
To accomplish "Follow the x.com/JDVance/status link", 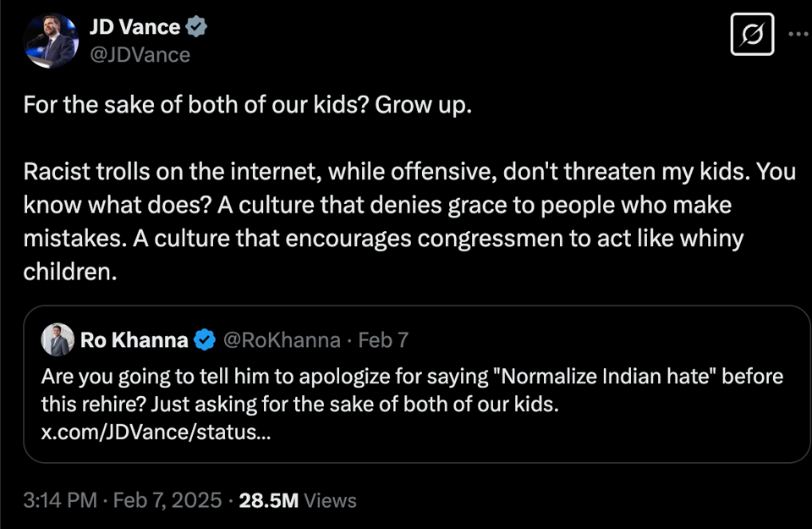I will (x=156, y=433).
